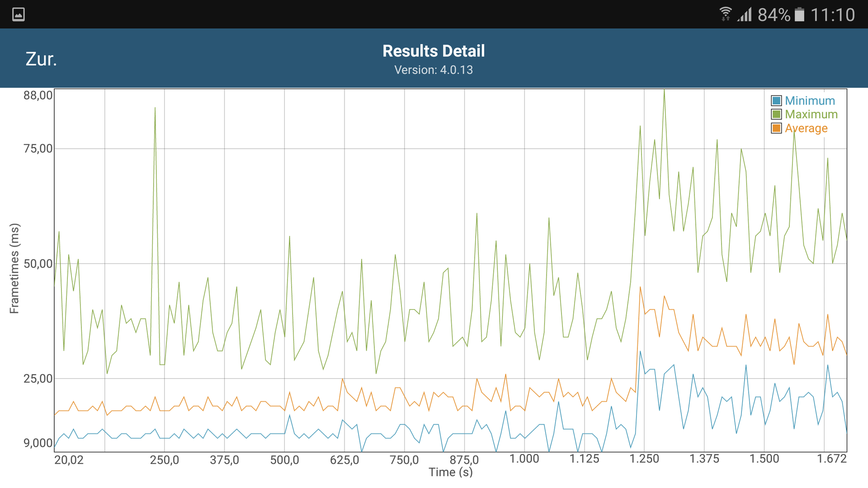Toggle the Minimum series blue legend box
868x488 pixels.
point(776,101)
